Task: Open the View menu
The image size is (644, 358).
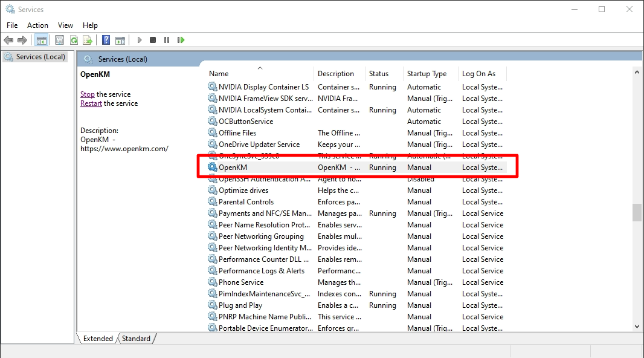Action: (x=65, y=25)
